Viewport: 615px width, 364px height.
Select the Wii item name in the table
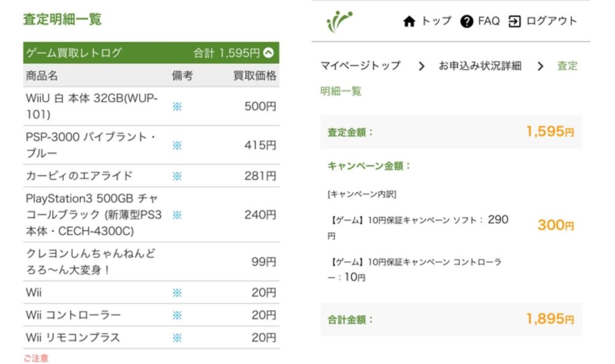pos(34,292)
